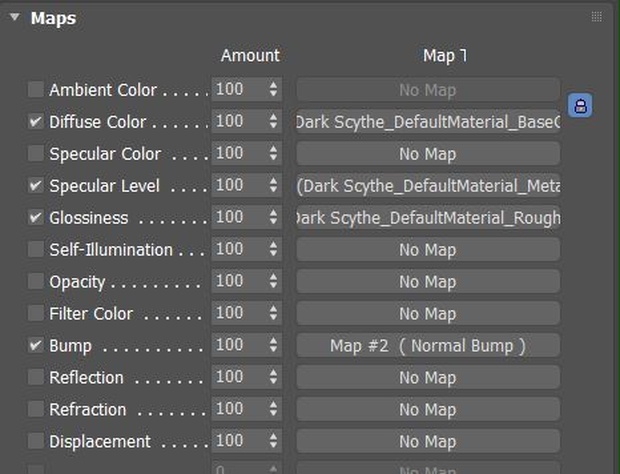Image resolution: width=620 pixels, height=474 pixels.
Task: Turn off the Bump map checkbox
Action: [x=36, y=345]
